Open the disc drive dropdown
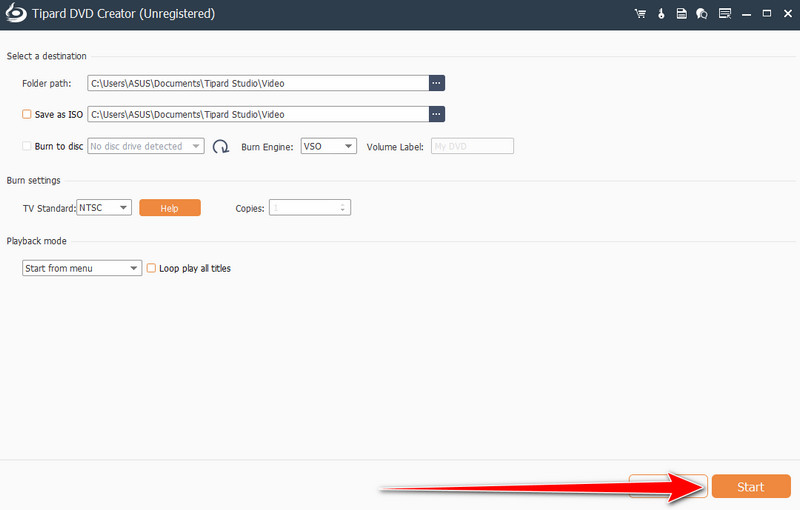This screenshot has width=800, height=510. (145, 146)
